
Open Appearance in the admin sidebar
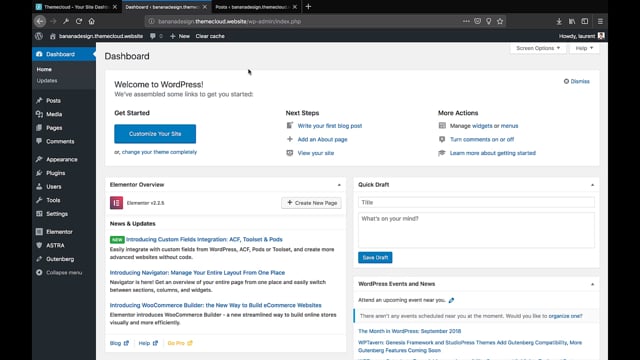(x=62, y=160)
